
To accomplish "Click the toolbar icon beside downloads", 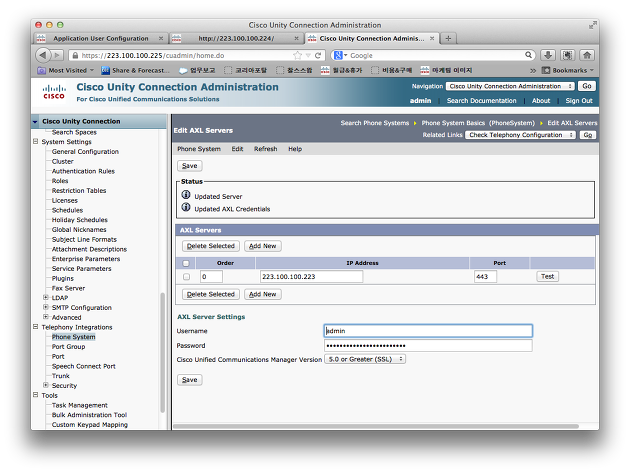I will point(567,55).
